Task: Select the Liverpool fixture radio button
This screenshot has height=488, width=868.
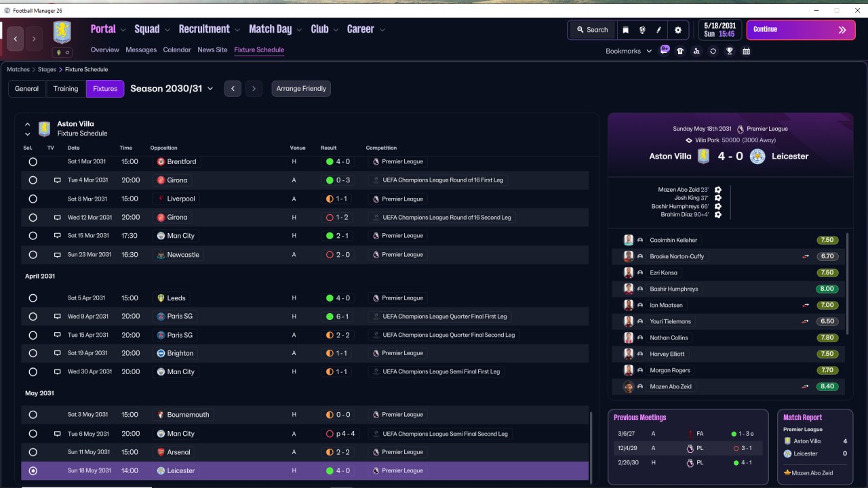Action: [x=33, y=199]
